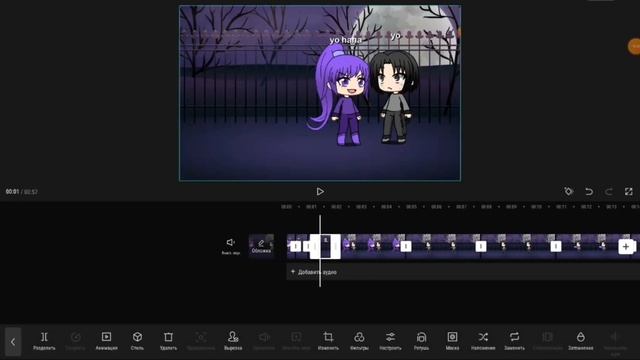Image resolution: width=640 pixels, height=360 pixels.
Task: Click the 00:01 current time readout
Action: click(12, 191)
